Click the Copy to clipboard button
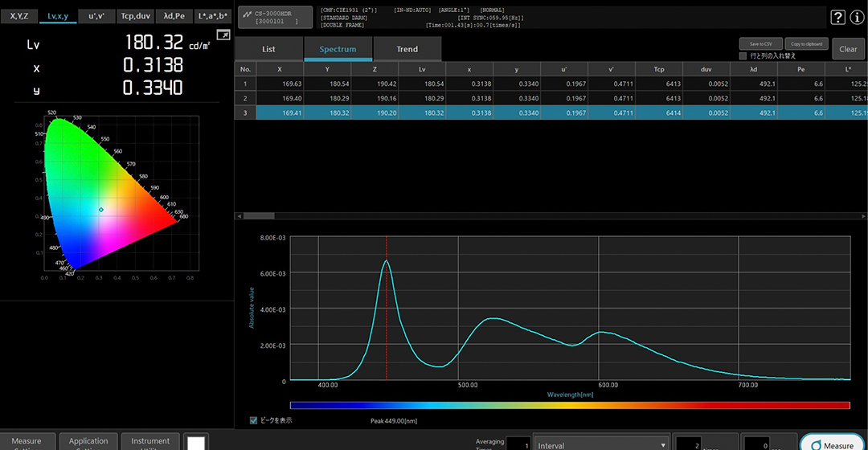This screenshot has height=450, width=868. (806, 43)
